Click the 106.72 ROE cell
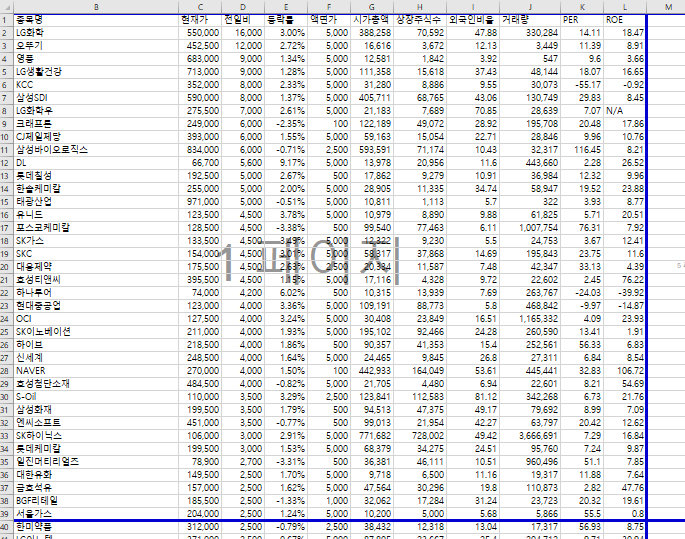Image resolution: width=685 pixels, height=539 pixels. (625, 371)
